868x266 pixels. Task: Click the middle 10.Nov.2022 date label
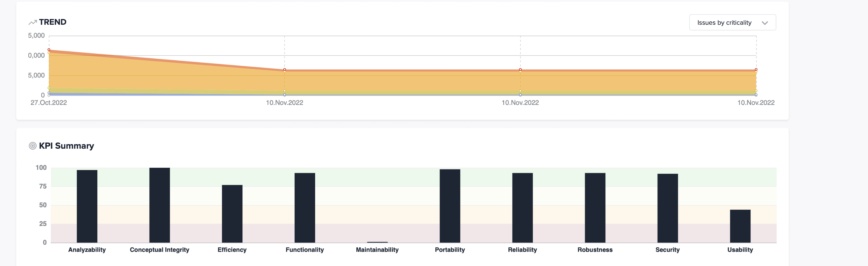[x=520, y=103]
